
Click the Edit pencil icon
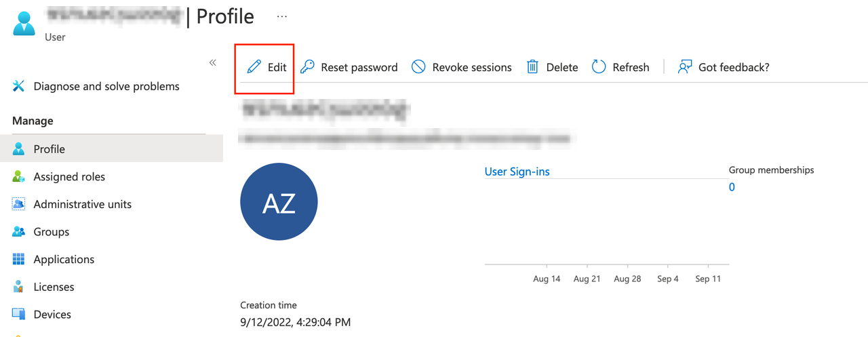254,67
